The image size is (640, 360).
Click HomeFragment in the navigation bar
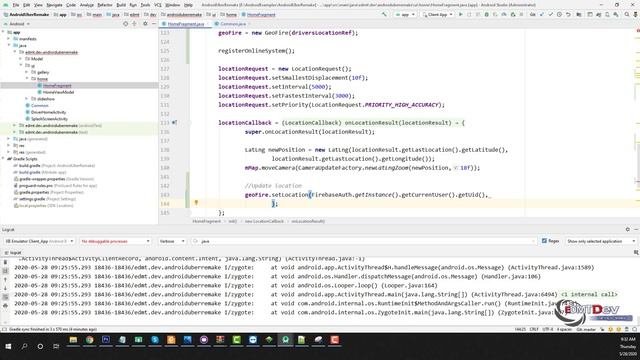(258, 15)
